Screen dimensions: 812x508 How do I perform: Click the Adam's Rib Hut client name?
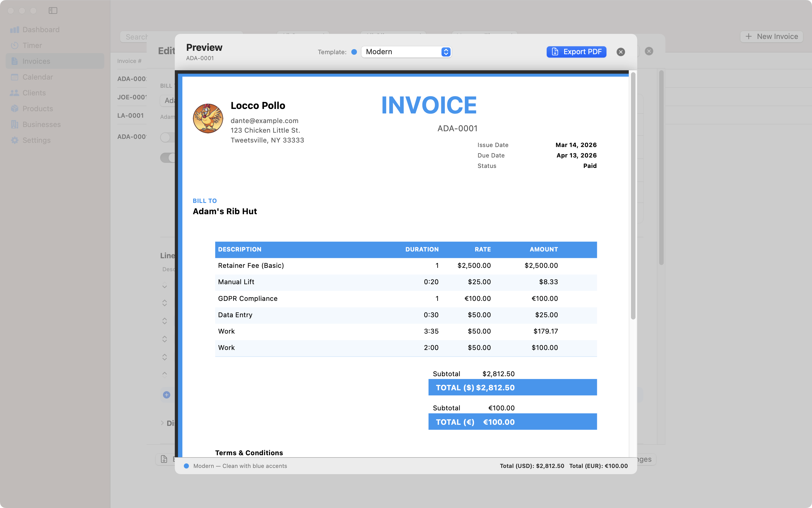click(x=225, y=211)
